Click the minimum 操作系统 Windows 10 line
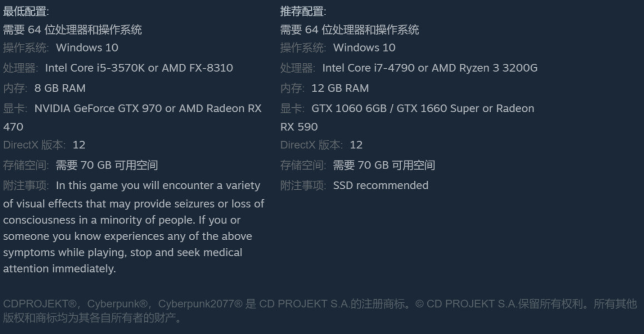Viewport: 644px width, 334px height. click(61, 48)
